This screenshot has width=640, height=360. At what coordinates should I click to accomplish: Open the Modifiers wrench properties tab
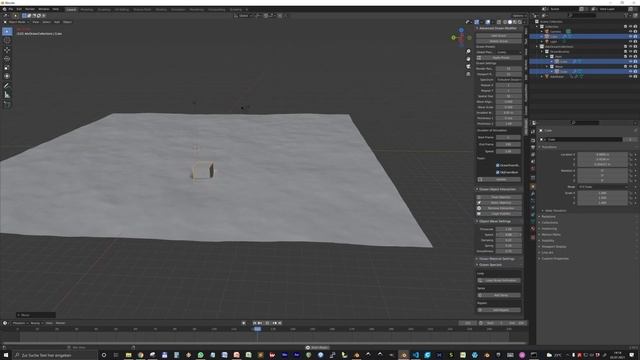click(x=533, y=193)
